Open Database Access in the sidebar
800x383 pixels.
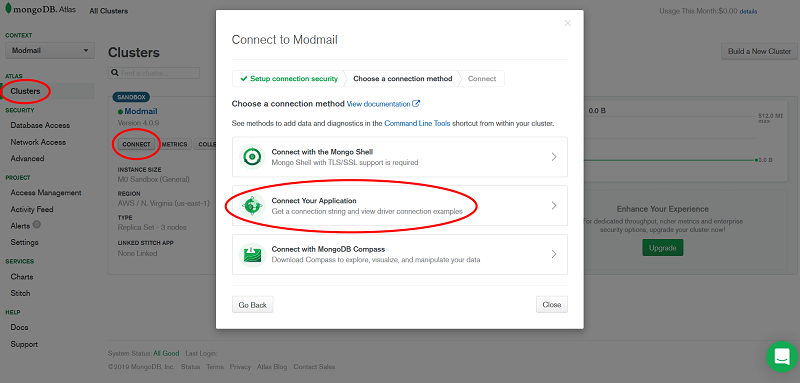coord(40,125)
